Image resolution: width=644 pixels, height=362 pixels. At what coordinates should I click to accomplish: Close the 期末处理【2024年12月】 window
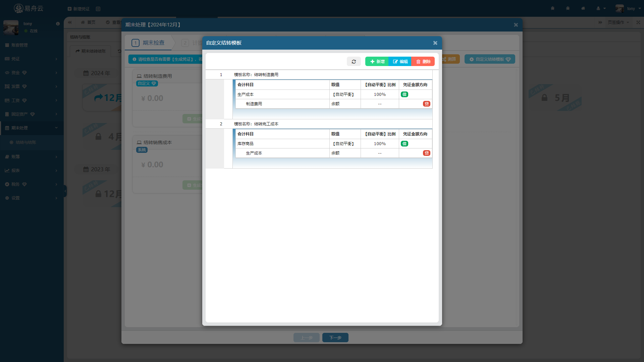coord(516,25)
